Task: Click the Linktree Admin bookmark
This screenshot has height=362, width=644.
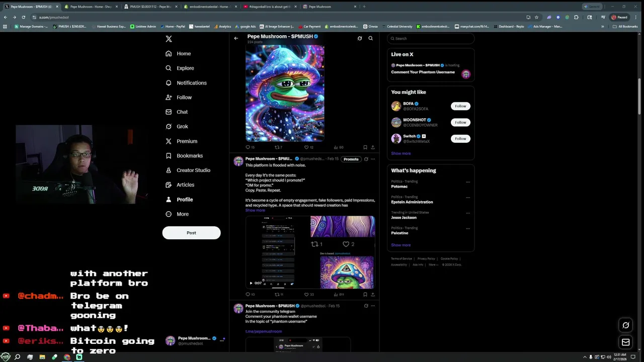Action: coord(143,26)
